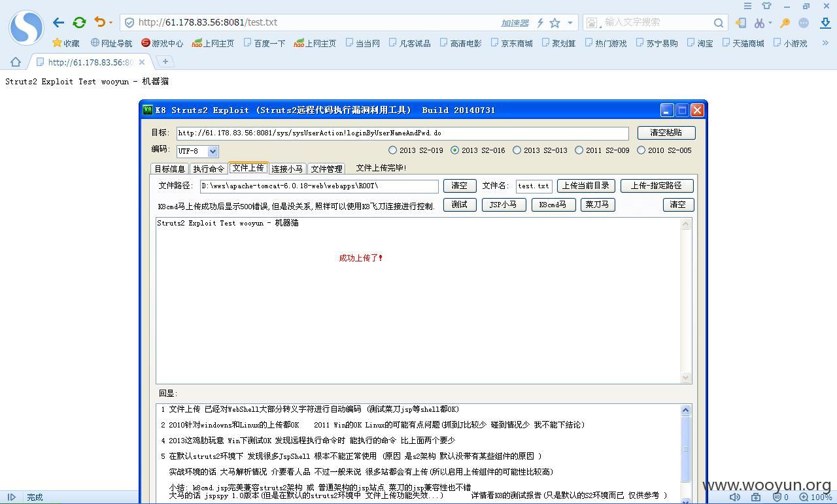
Task: Select the 2010 S2-005 radio button
Action: pyautogui.click(x=641, y=150)
